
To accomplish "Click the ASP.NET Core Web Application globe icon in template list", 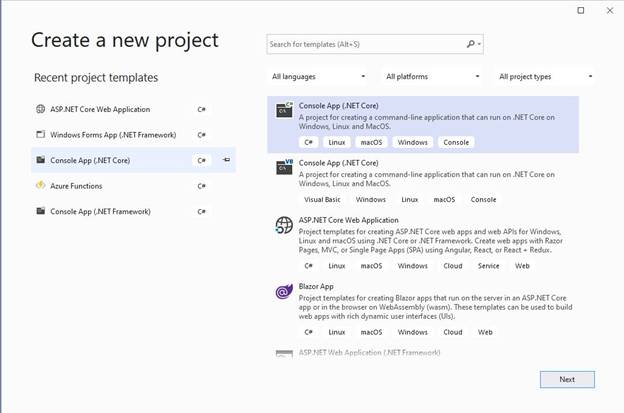I will (x=284, y=225).
